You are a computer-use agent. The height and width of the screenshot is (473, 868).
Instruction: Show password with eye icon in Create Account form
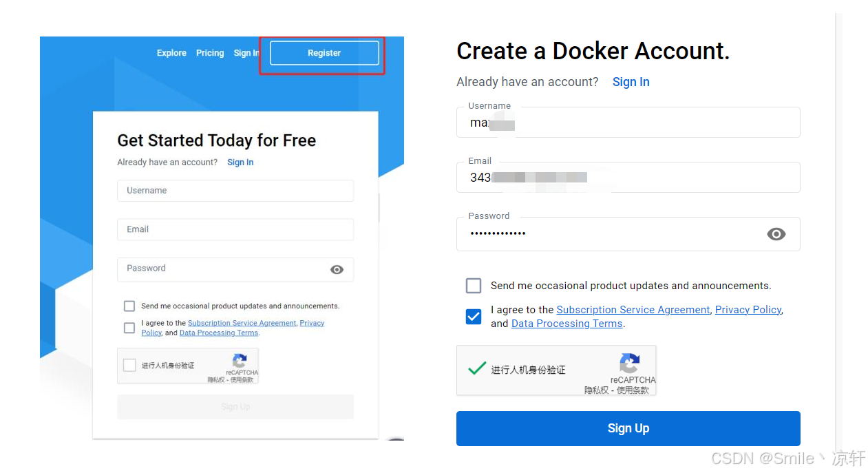click(x=776, y=234)
